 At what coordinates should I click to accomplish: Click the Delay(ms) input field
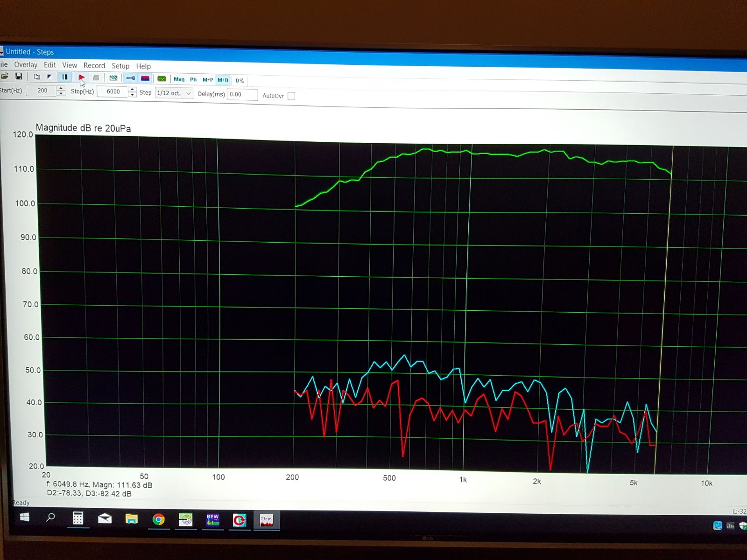pyautogui.click(x=242, y=94)
